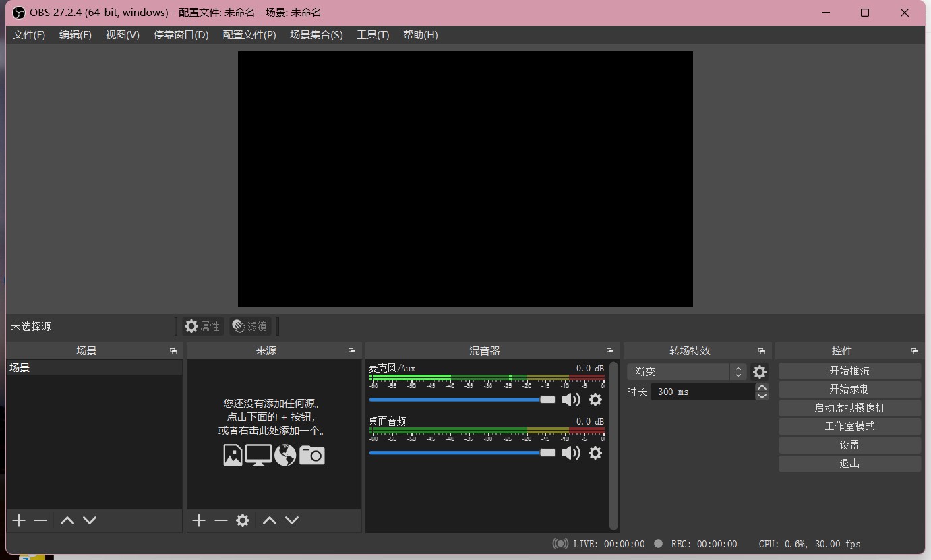931x560 pixels.
Task: Open source properties gear in 来源 panel
Action: [x=243, y=520]
